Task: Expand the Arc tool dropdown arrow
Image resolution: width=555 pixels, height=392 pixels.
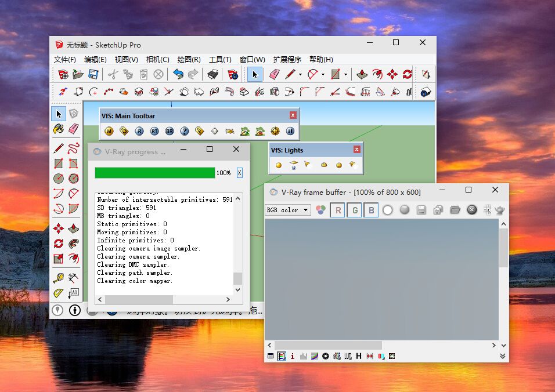Action: 323,74
